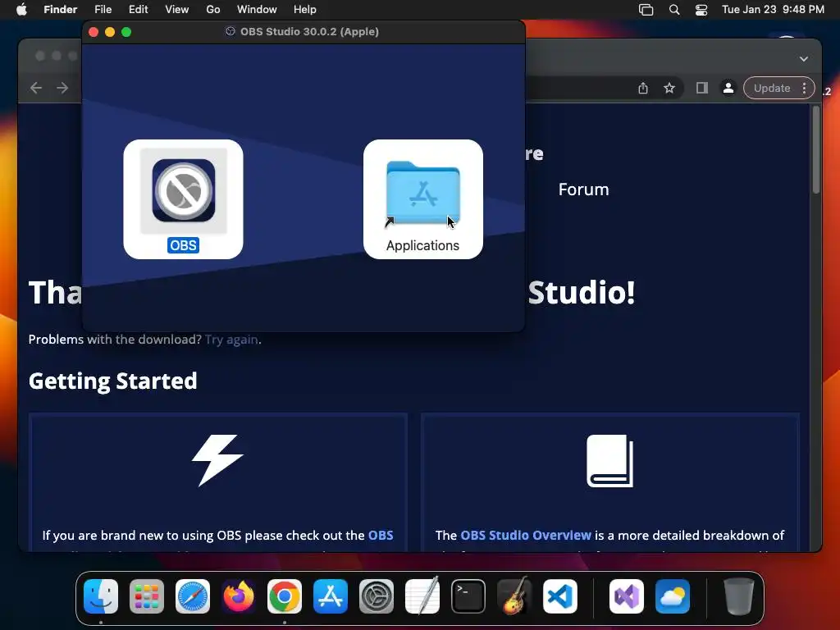
Task: Open TextEdit from the Dock
Action: pos(422,596)
